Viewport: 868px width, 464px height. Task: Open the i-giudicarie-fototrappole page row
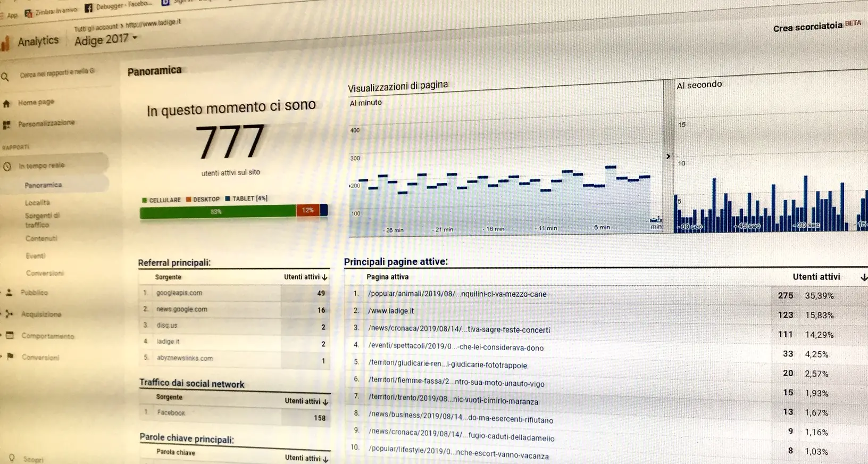[x=447, y=364]
